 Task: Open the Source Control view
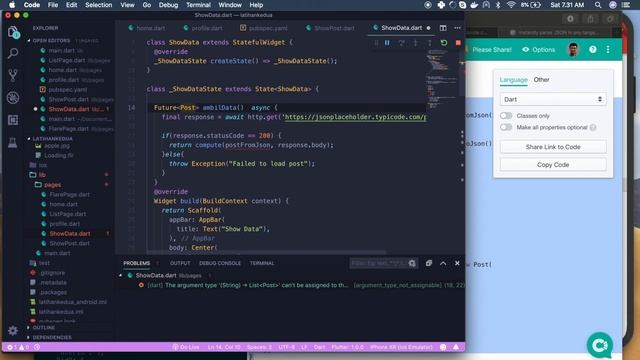tap(13, 75)
